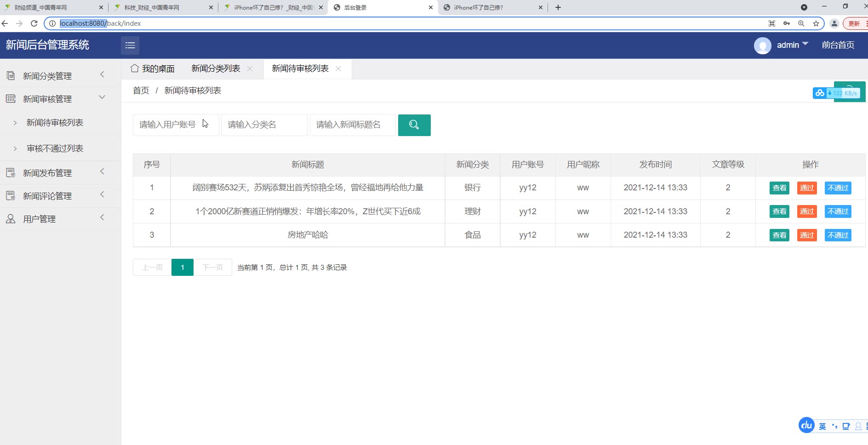Reject the 1个2000亿新赛道 news item
The width and height of the screenshot is (868, 445).
[x=838, y=211]
